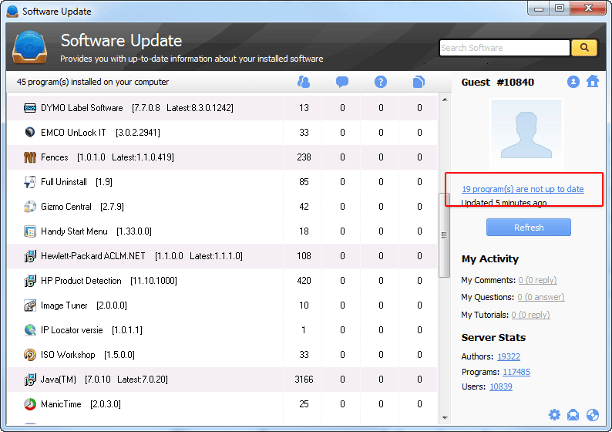The height and width of the screenshot is (432, 612).
Task: Click the ManicTime icon
Action: pyautogui.click(x=30, y=404)
